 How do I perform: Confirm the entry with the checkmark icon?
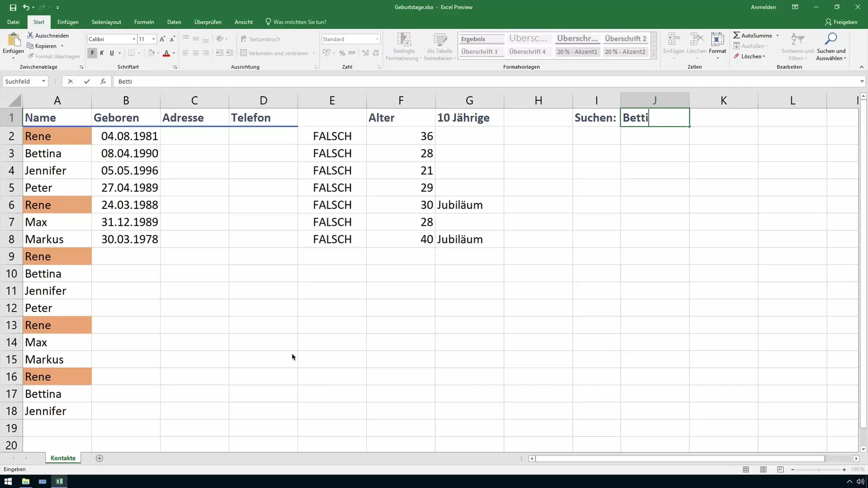tap(86, 81)
